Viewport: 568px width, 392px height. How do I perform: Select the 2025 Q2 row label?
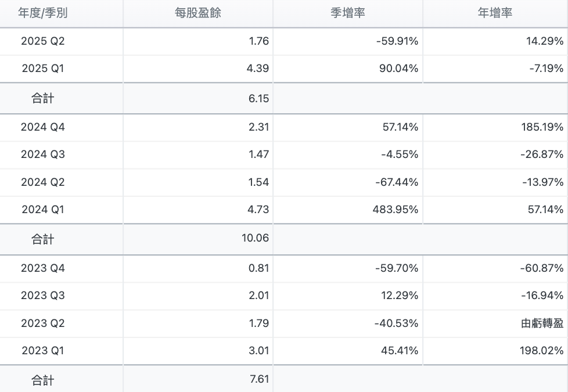coord(43,41)
